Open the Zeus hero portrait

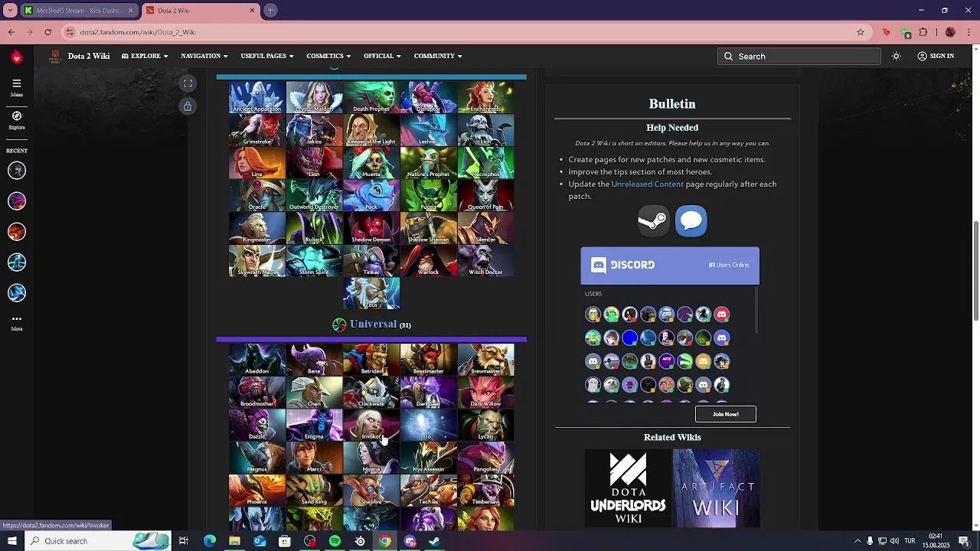(x=371, y=294)
